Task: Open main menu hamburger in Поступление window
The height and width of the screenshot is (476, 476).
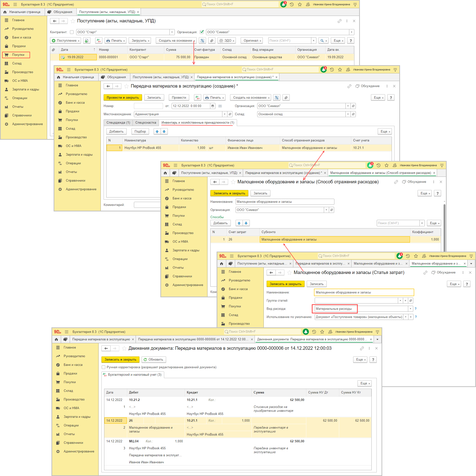Action: (x=15, y=4)
